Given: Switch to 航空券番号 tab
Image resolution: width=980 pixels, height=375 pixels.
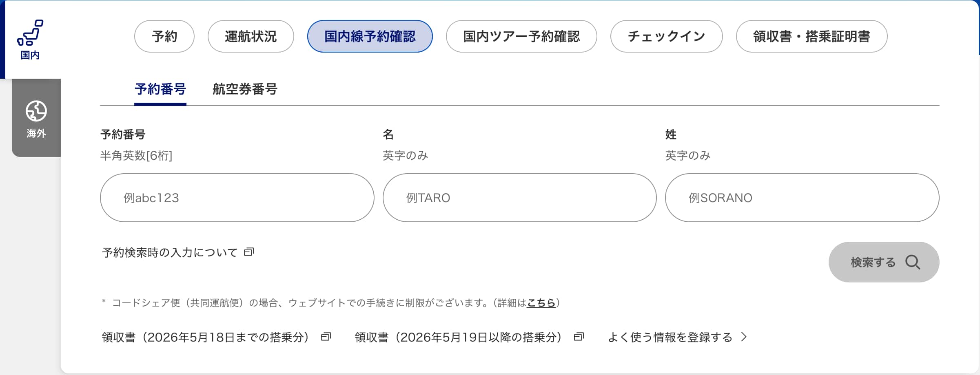Looking at the screenshot, I should point(245,89).
